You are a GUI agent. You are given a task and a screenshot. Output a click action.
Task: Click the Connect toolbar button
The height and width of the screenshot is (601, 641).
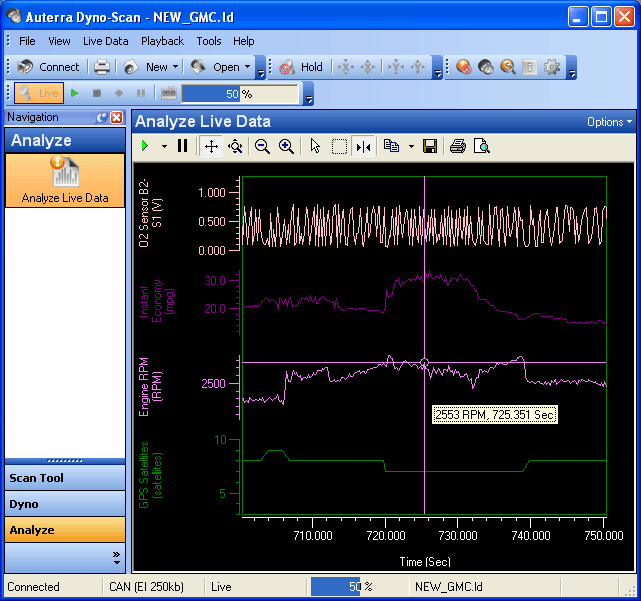(x=48, y=67)
